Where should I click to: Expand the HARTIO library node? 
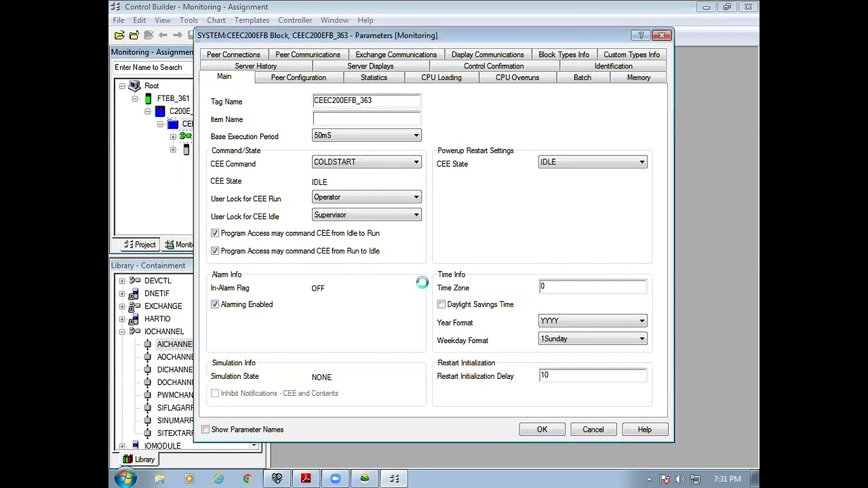click(122, 319)
